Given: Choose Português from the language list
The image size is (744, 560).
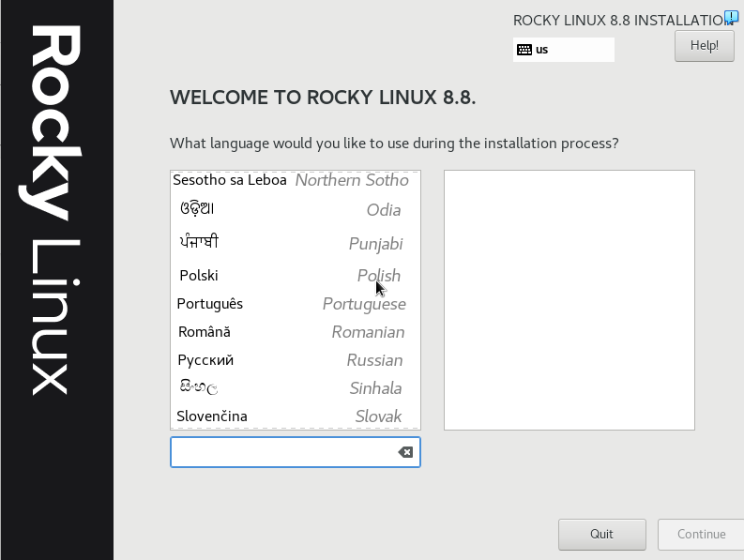Looking at the screenshot, I should (x=296, y=304).
